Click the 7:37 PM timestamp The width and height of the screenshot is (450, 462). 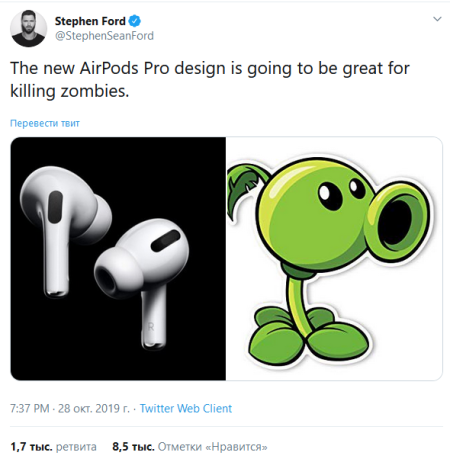30,408
